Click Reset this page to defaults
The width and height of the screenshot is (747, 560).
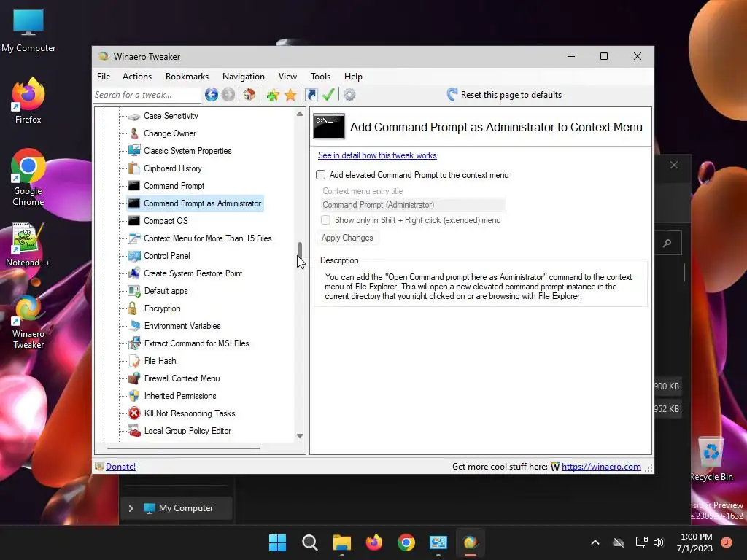coord(505,95)
